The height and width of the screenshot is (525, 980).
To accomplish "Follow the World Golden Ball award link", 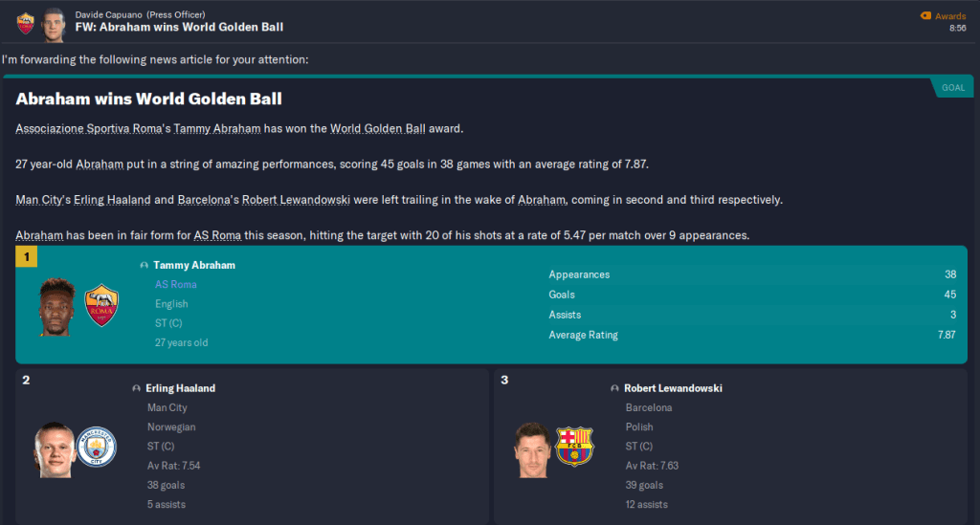I will point(377,128).
